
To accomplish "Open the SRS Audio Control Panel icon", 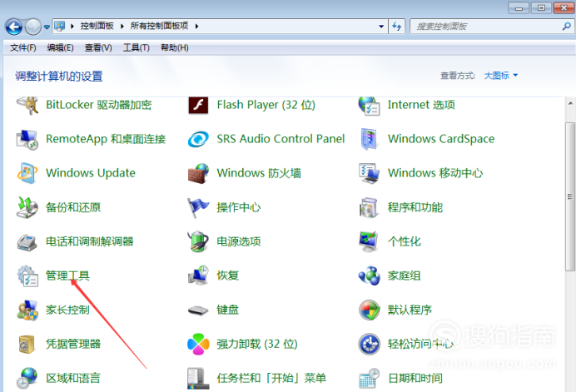I will coord(198,140).
